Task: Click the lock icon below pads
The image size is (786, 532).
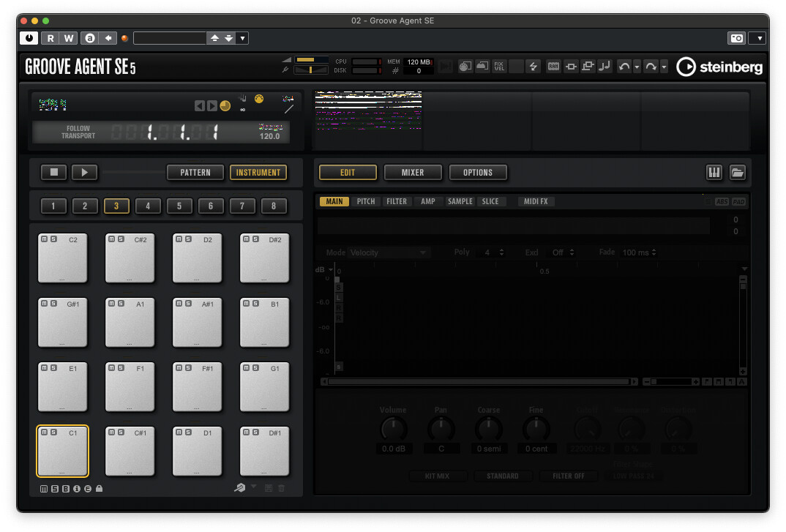Action: tap(100, 488)
